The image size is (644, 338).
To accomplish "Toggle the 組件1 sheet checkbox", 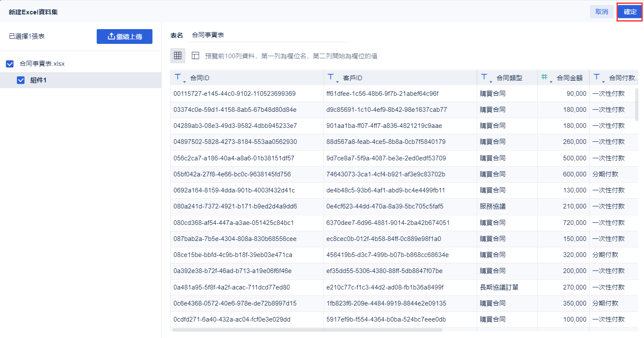I will pyautogui.click(x=21, y=80).
